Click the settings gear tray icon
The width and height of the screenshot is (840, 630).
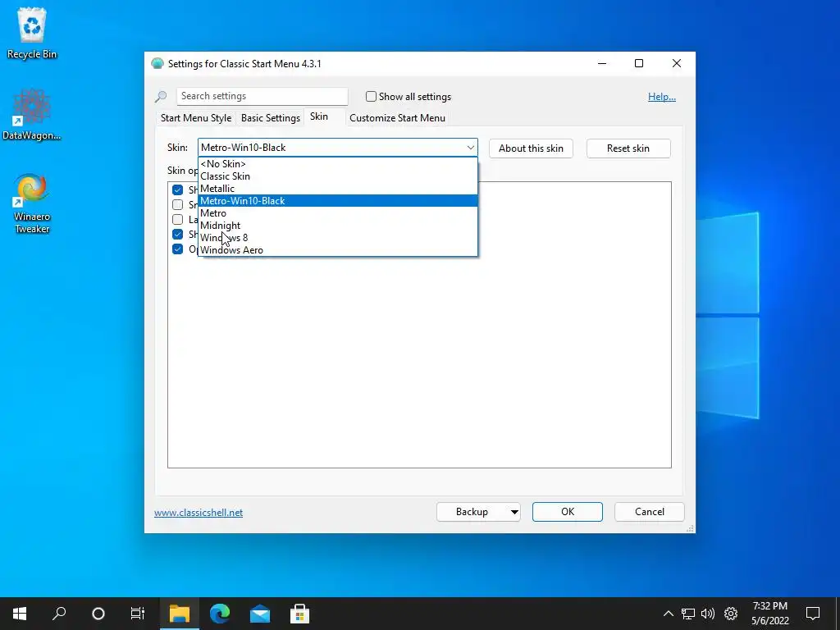pos(731,614)
